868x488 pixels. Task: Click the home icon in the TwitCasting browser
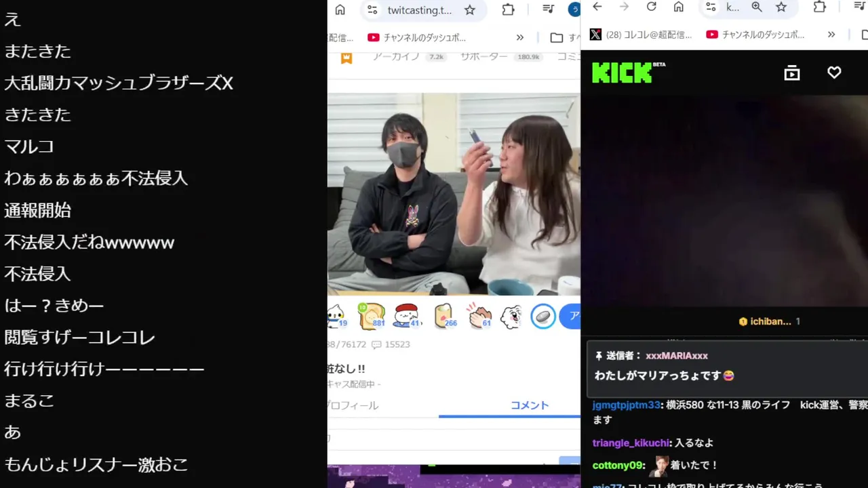340,9
